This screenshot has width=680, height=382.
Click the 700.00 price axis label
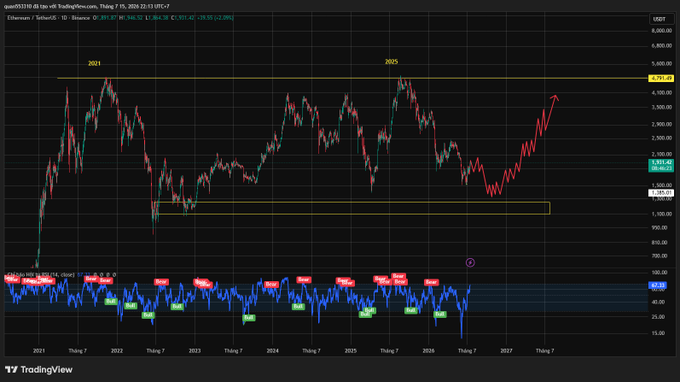659,256
